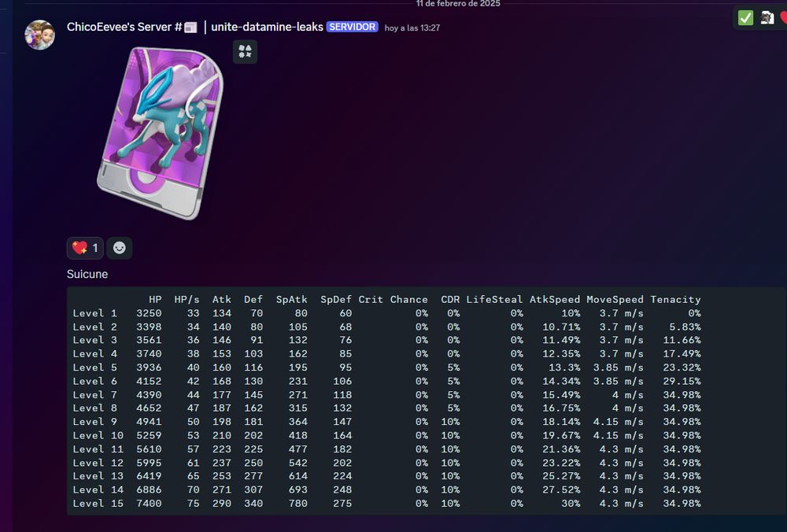787x532 pixels.
Task: Click the Tenacity value 5.83%
Action: click(x=685, y=327)
